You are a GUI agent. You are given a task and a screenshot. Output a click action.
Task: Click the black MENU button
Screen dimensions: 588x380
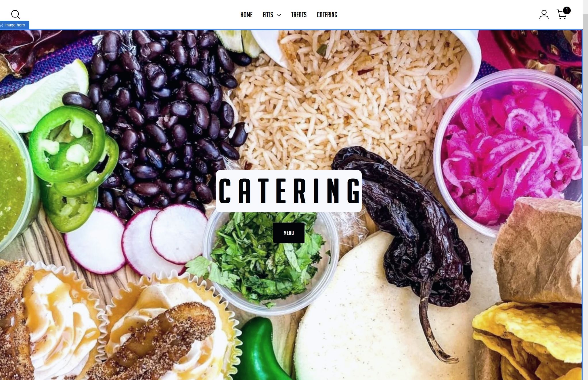point(289,233)
